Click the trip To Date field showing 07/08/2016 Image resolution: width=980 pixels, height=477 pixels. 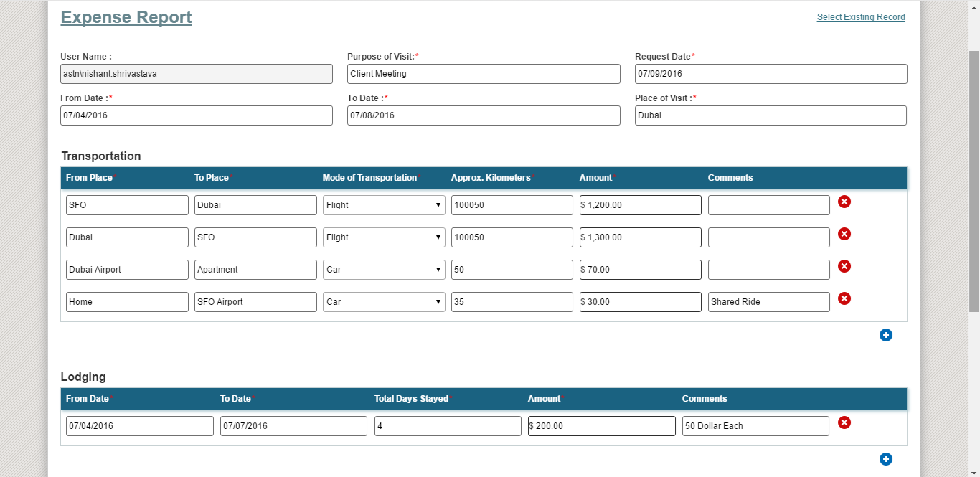click(484, 115)
